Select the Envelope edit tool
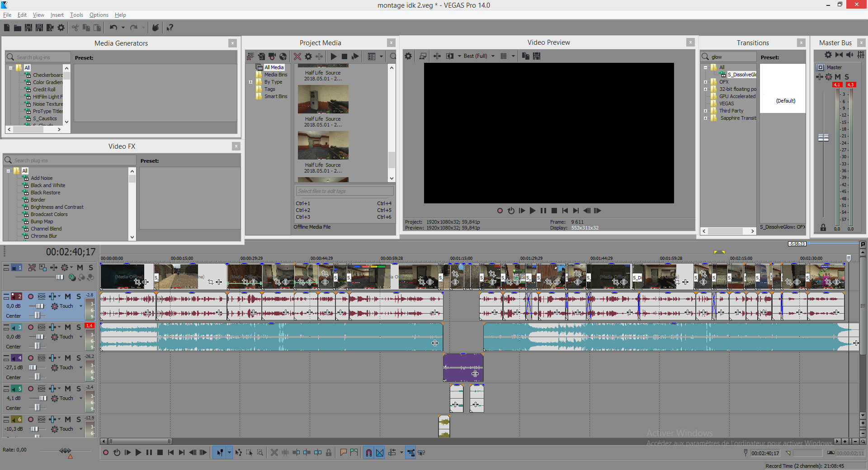This screenshot has width=868, height=470. 238,452
